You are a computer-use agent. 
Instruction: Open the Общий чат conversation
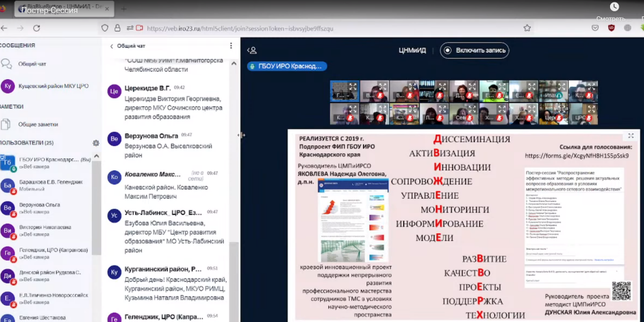pyautogui.click(x=31, y=64)
